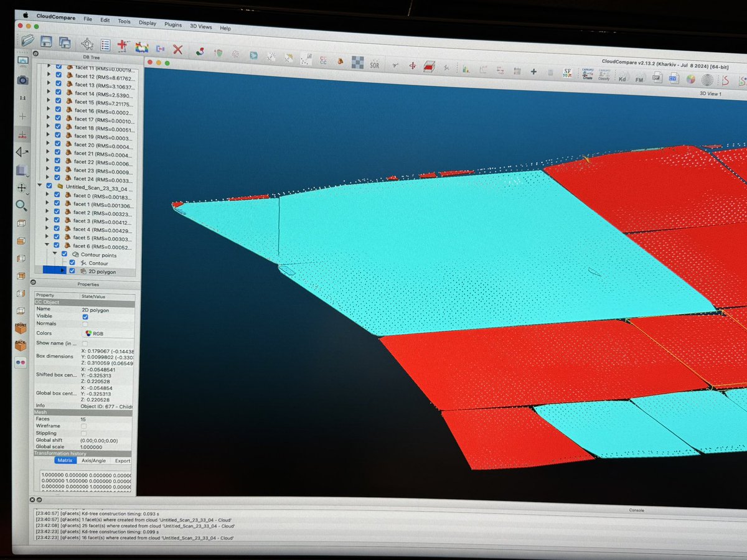
Task: Switch to the Axis/Angle tab
Action: [x=93, y=461]
